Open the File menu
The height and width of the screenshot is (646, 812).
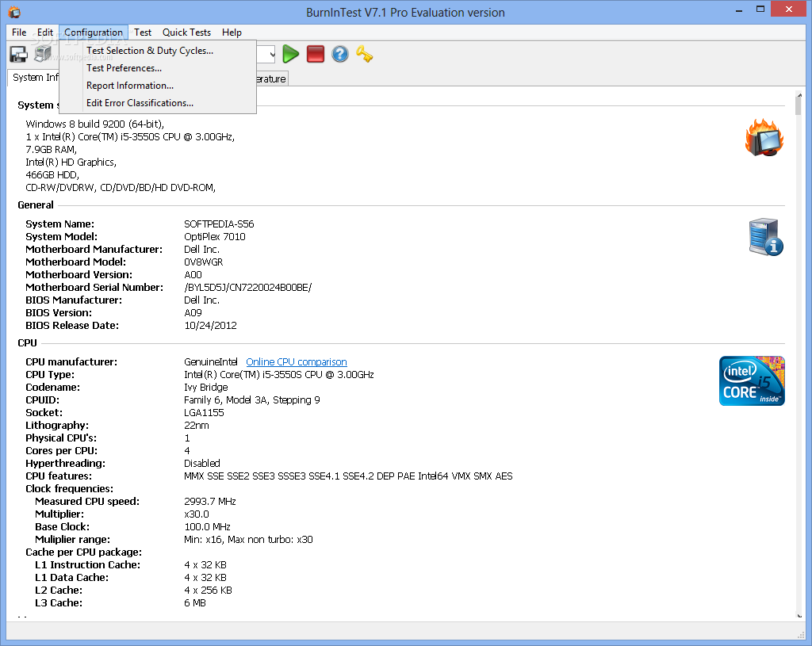[19, 32]
